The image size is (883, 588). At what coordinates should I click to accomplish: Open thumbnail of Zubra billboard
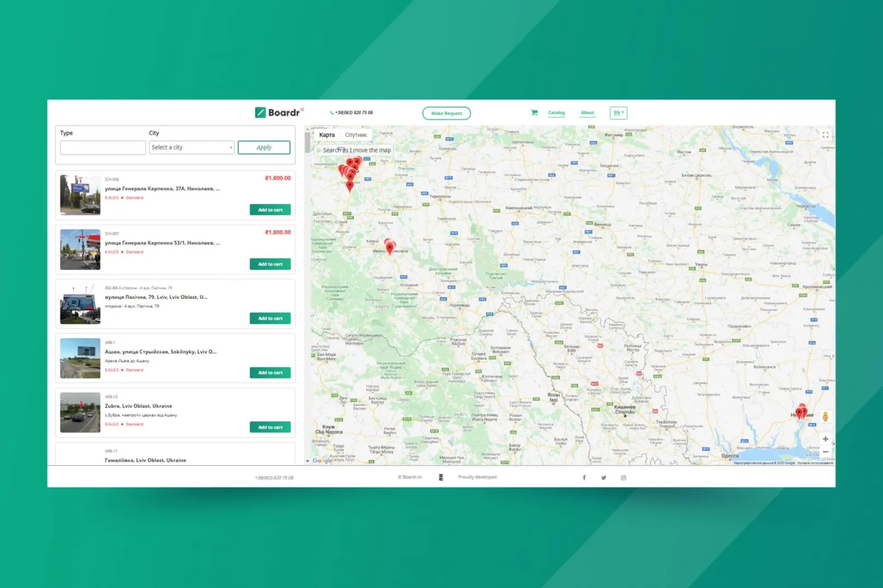[x=80, y=413]
